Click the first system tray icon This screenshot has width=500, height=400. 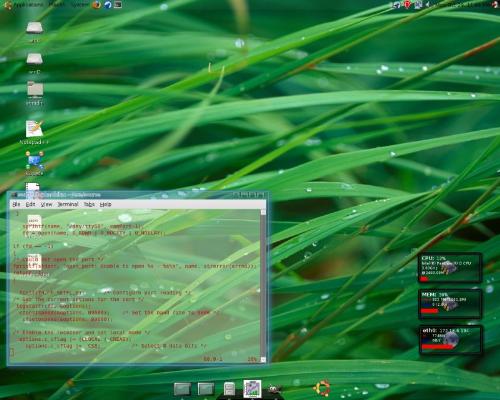tap(397, 4)
